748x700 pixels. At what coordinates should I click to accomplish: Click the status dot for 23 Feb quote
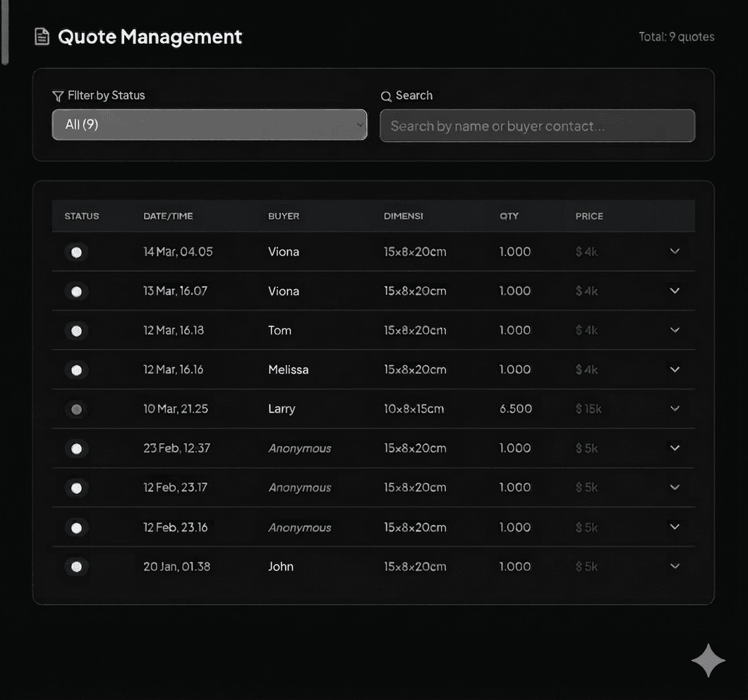(x=76, y=449)
